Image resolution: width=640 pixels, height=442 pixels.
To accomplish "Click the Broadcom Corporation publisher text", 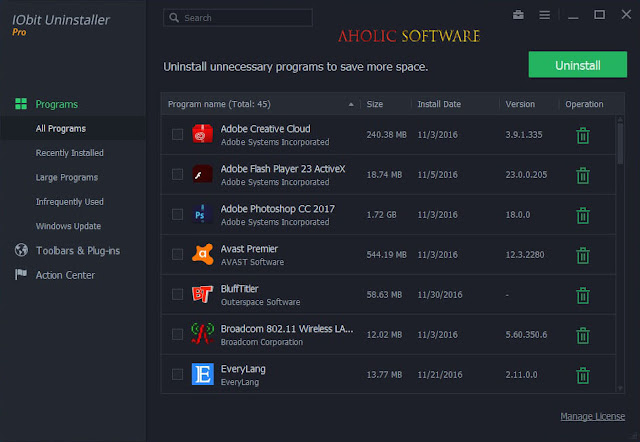I will click(262, 342).
